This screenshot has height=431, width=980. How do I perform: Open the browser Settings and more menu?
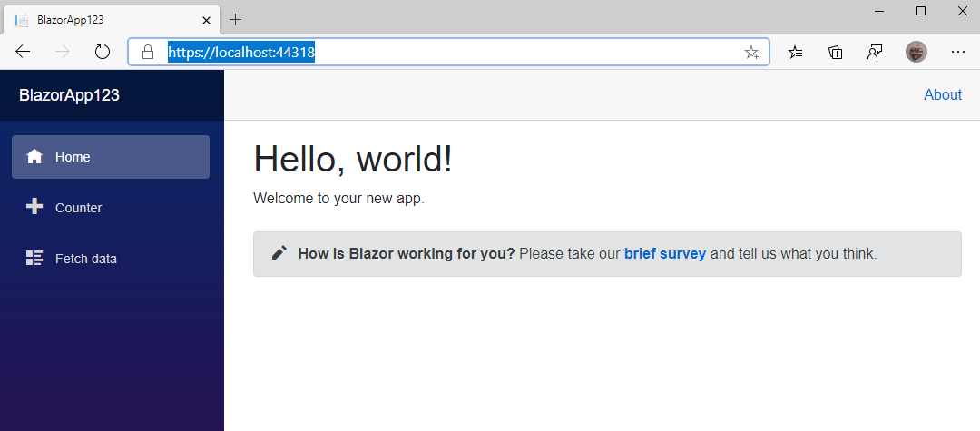(957, 53)
